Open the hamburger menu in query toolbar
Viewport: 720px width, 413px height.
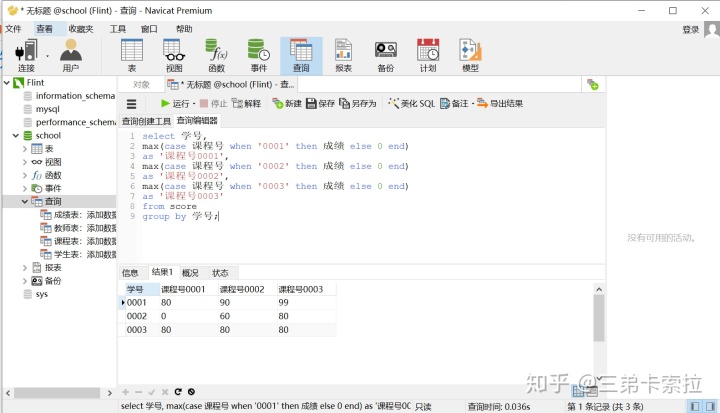coord(132,104)
